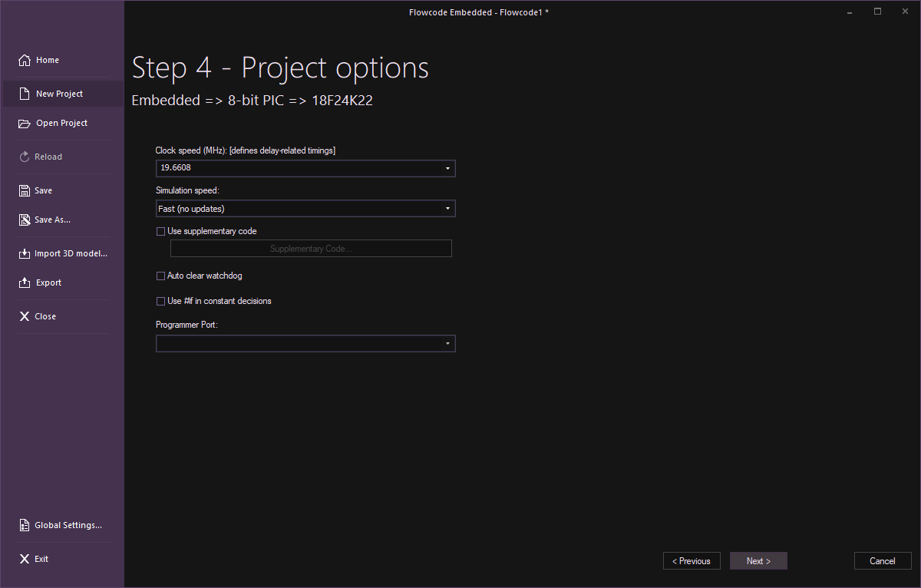The height and width of the screenshot is (588, 921).
Task: Check Use #if in constant decisions
Action: pos(160,301)
